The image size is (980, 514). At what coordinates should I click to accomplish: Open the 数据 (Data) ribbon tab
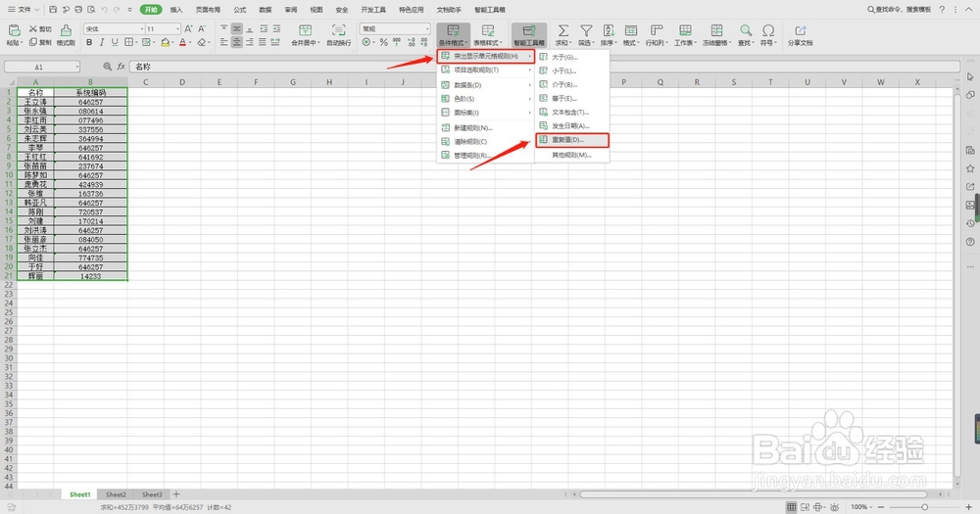pos(265,10)
